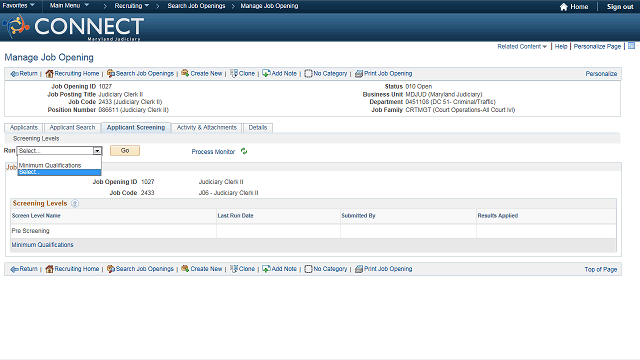Click the Create New icon in bottom toolbar
Screen dimensions: 640x360
[x=185, y=269]
